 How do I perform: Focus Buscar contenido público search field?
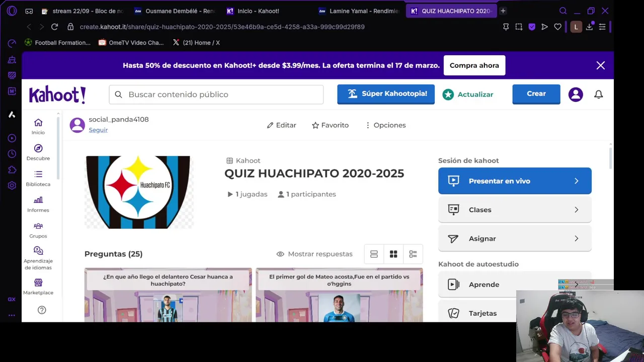pos(216,95)
